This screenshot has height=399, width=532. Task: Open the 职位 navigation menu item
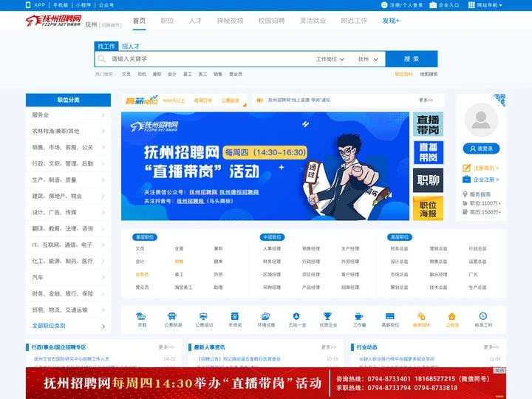[167, 21]
